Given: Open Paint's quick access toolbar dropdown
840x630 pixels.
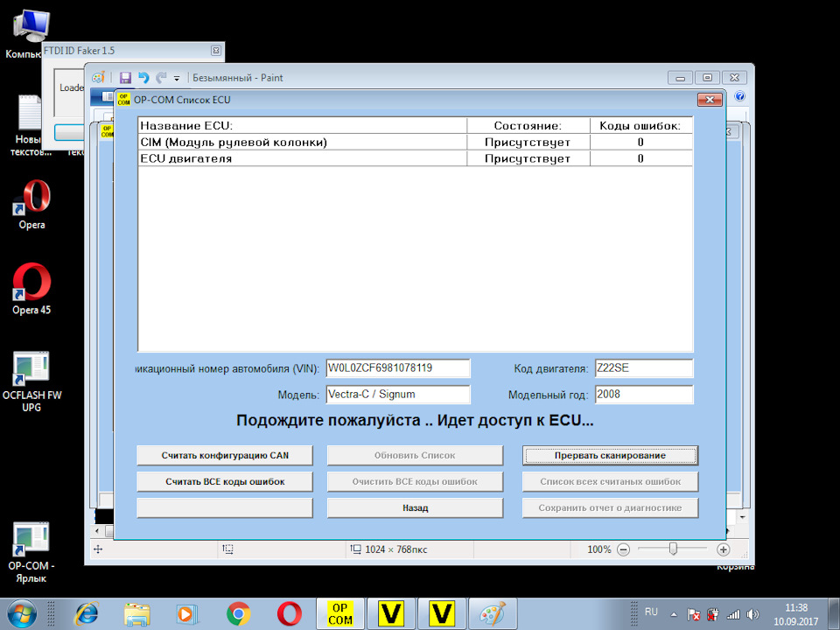Looking at the screenshot, I should click(177, 78).
